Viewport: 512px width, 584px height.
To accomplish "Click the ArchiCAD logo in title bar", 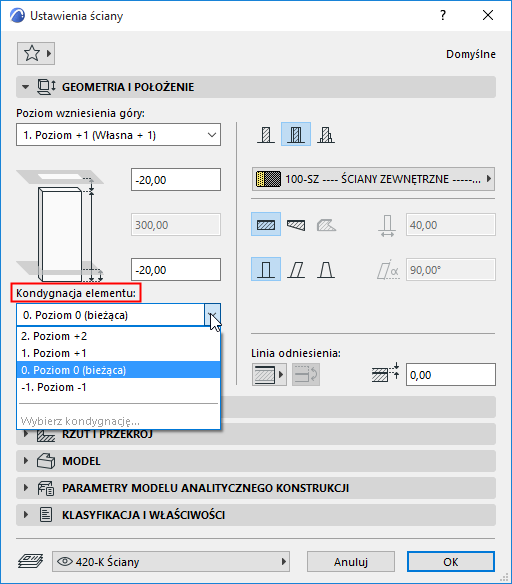I will pos(17,16).
